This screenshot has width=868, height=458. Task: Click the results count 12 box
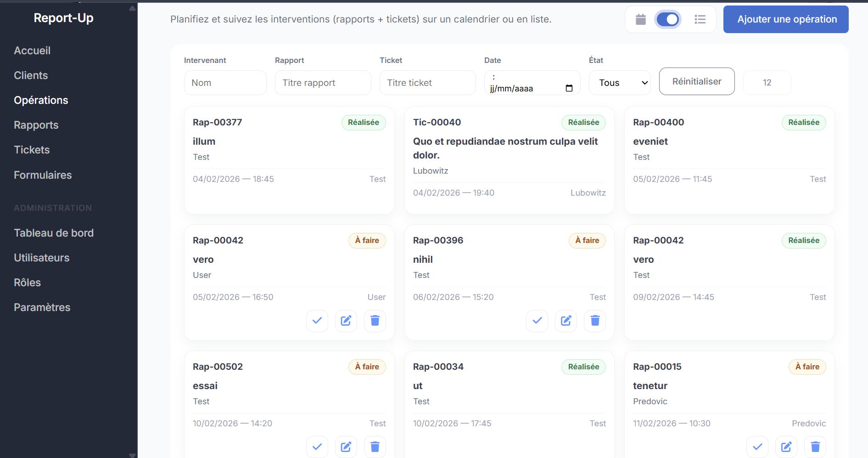point(767,83)
